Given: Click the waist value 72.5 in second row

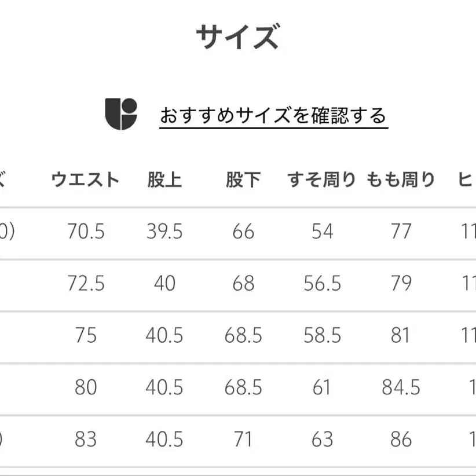Looking at the screenshot, I should click(x=85, y=283).
